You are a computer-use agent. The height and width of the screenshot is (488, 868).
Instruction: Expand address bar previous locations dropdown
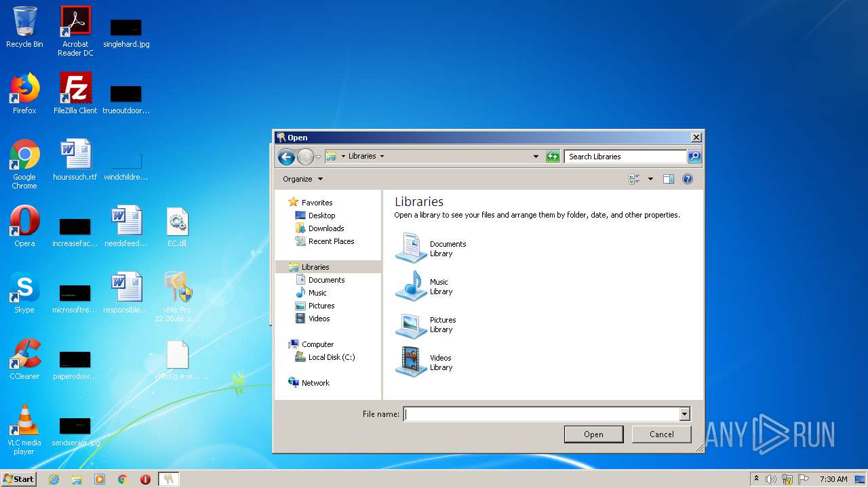pos(536,157)
